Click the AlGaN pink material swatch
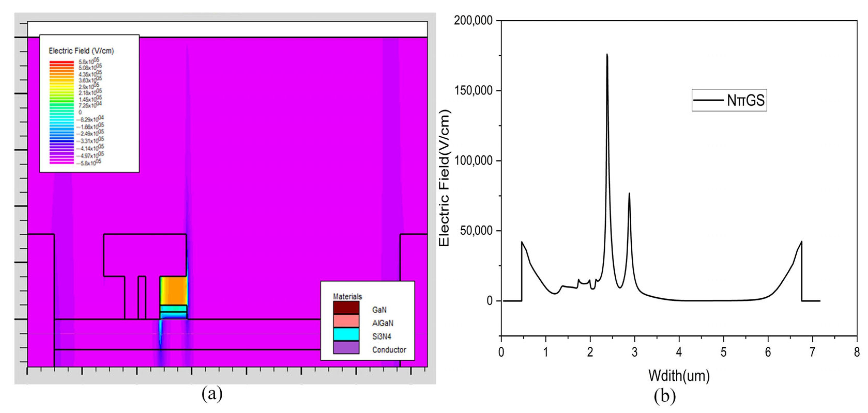This screenshot has height=413, width=868. coord(346,321)
